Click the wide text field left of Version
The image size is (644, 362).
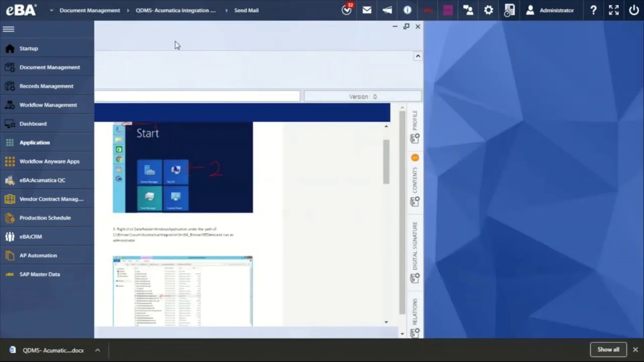[197, 97]
